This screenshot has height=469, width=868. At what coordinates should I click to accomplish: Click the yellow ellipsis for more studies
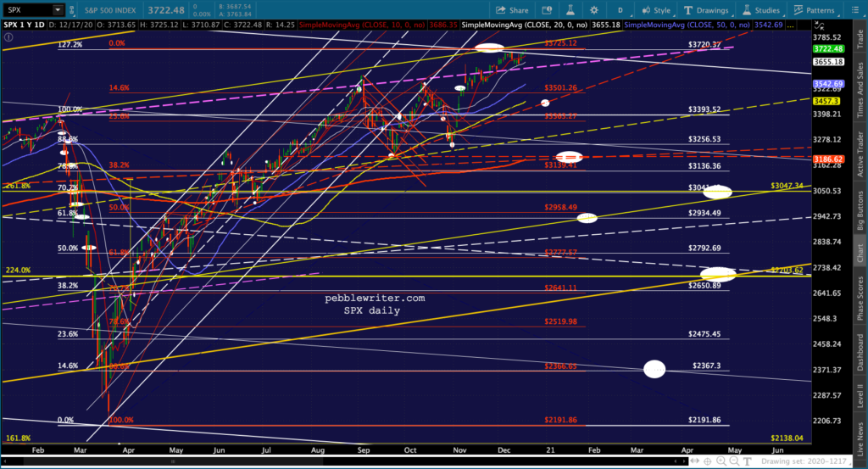790,25
